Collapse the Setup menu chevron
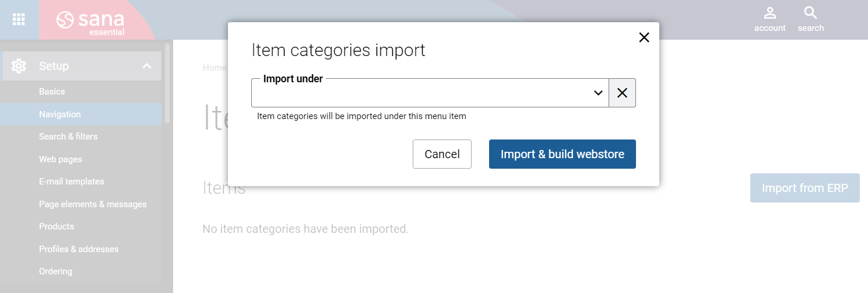This screenshot has height=293, width=868. [x=147, y=66]
